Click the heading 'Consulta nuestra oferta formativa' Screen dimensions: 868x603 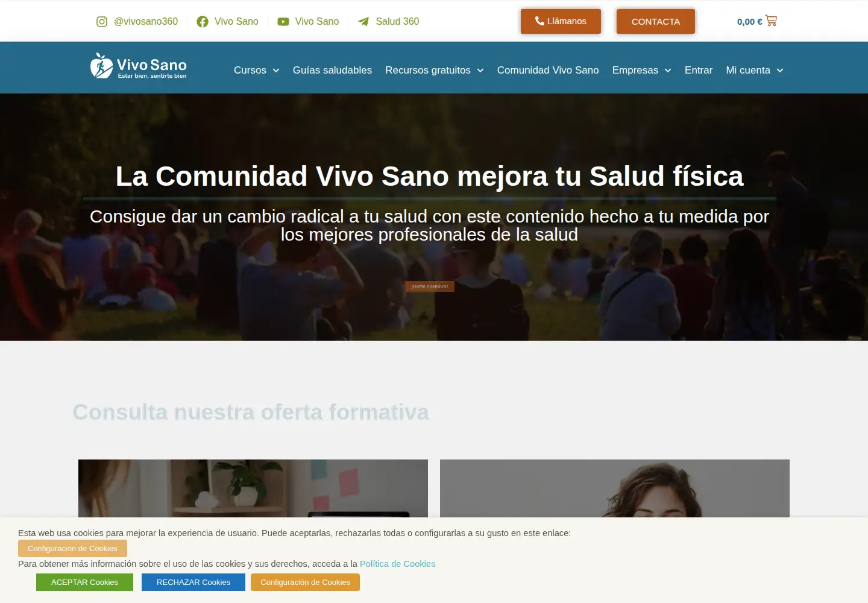251,412
